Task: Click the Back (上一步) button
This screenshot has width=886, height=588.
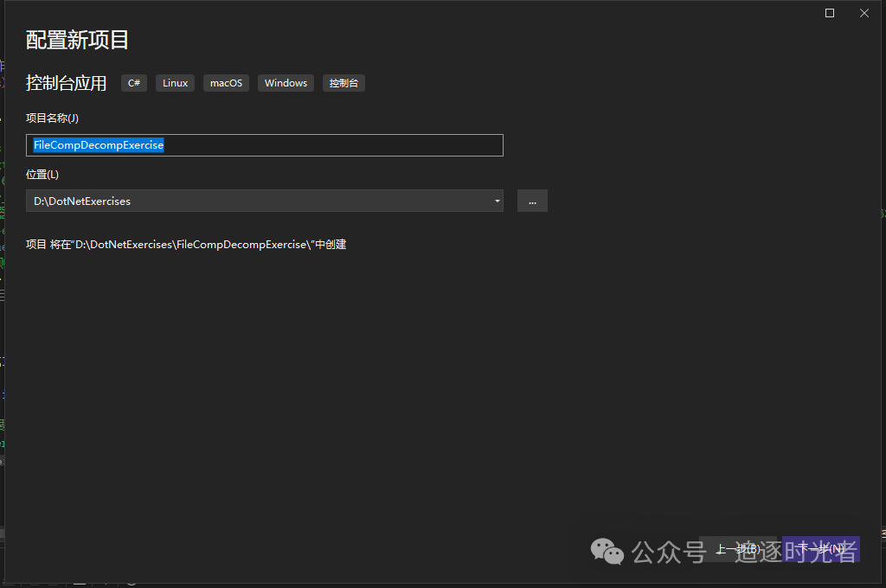Action: [738, 549]
